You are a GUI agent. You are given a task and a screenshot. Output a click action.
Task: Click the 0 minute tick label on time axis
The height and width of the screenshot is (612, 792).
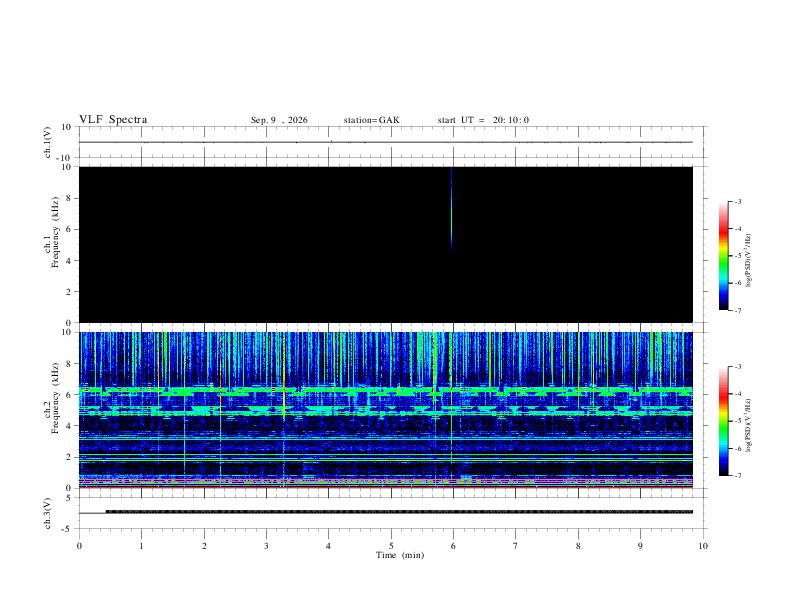79,546
